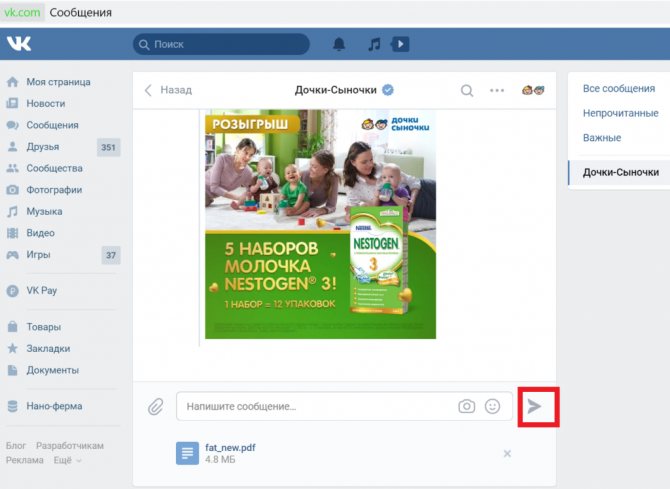This screenshot has width=670, height=489.
Task: Open Музыка in sidebar
Action: pos(44,211)
